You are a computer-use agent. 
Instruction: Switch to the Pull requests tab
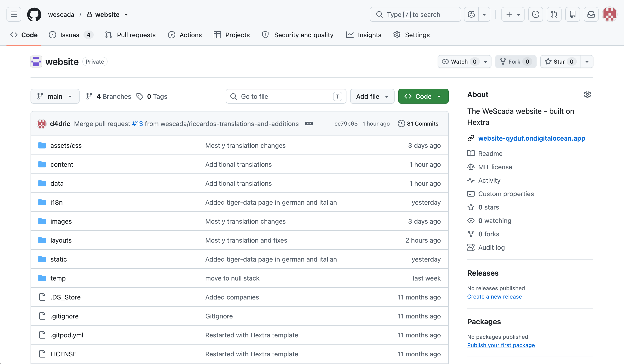pos(130,35)
